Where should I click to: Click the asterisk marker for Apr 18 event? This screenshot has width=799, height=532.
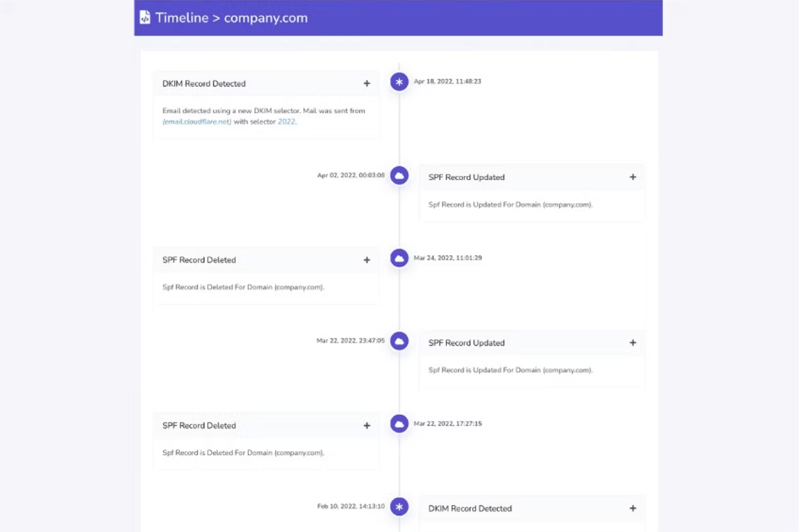[399, 82]
